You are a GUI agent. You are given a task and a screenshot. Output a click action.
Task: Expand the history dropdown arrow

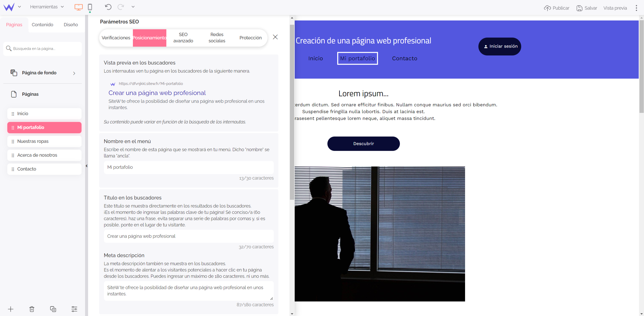133,7
